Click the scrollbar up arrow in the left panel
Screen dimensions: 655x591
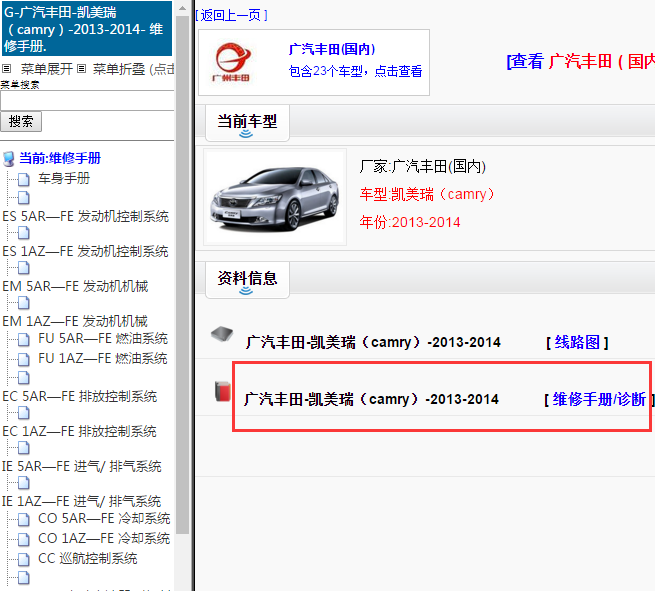coord(183,8)
